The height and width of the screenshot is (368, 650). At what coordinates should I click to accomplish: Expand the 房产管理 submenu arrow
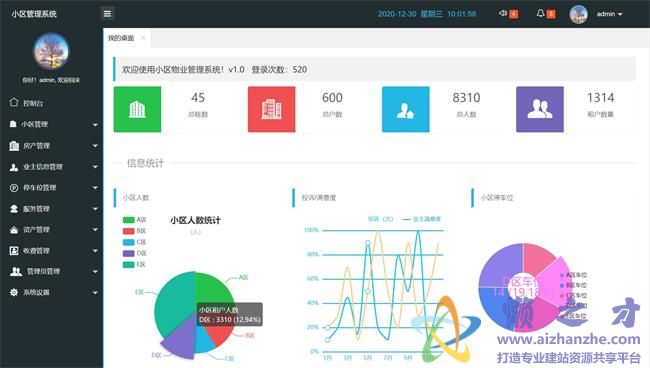tap(95, 145)
